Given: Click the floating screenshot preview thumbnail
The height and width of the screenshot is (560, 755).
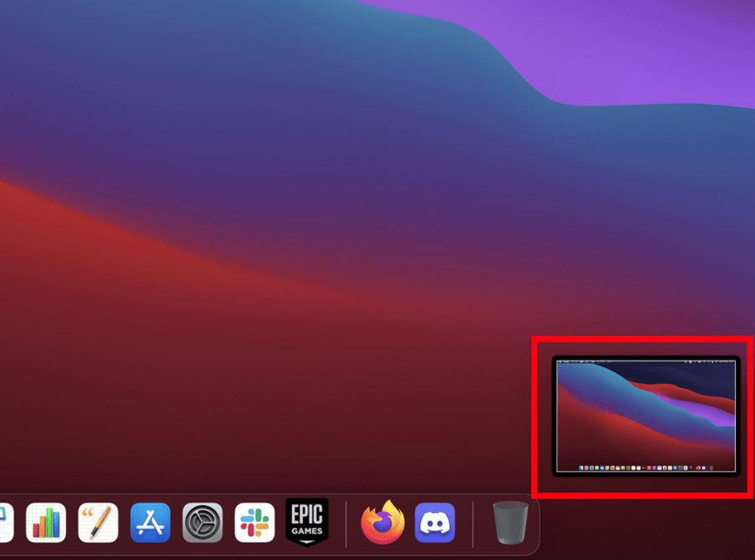Looking at the screenshot, I should 646,416.
